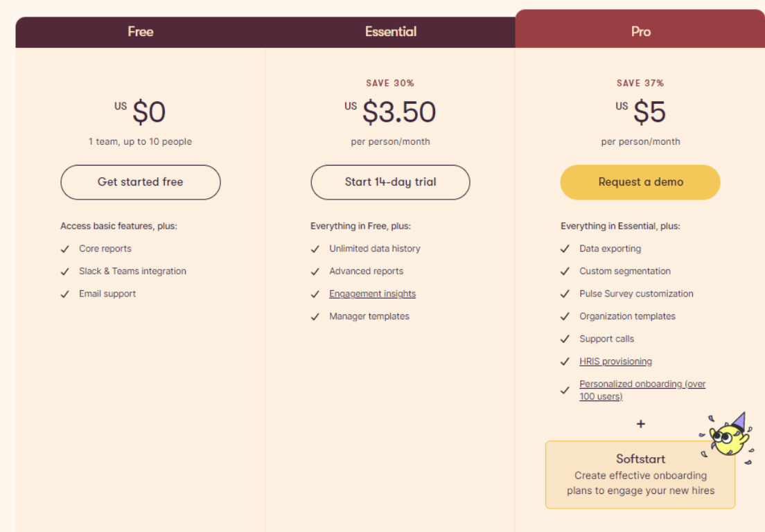Open Personalized onboarding (over 100 users) link

point(642,390)
